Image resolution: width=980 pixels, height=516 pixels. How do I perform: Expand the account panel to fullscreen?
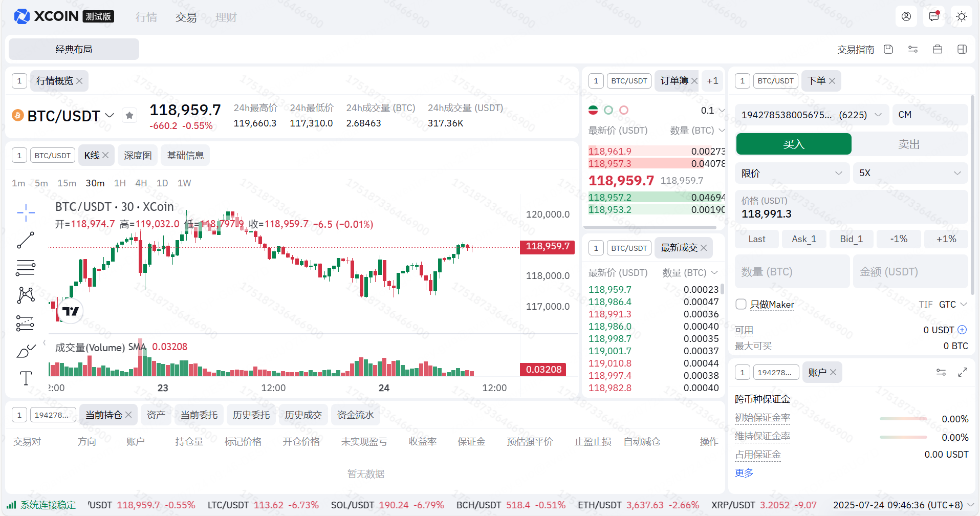pos(963,372)
